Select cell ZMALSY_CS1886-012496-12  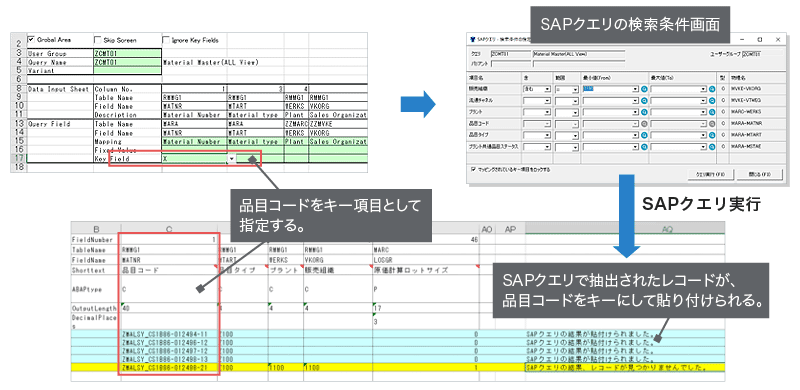pyautogui.click(x=169, y=343)
